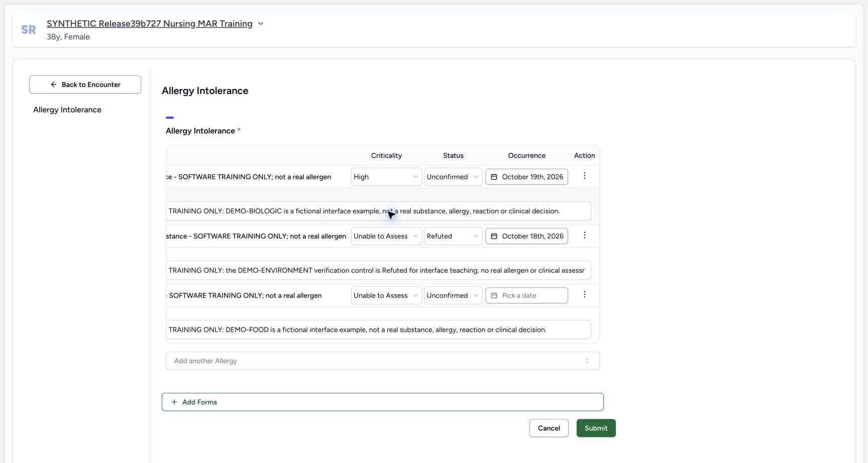
Task: Click the Action column header
Action: [584, 155]
